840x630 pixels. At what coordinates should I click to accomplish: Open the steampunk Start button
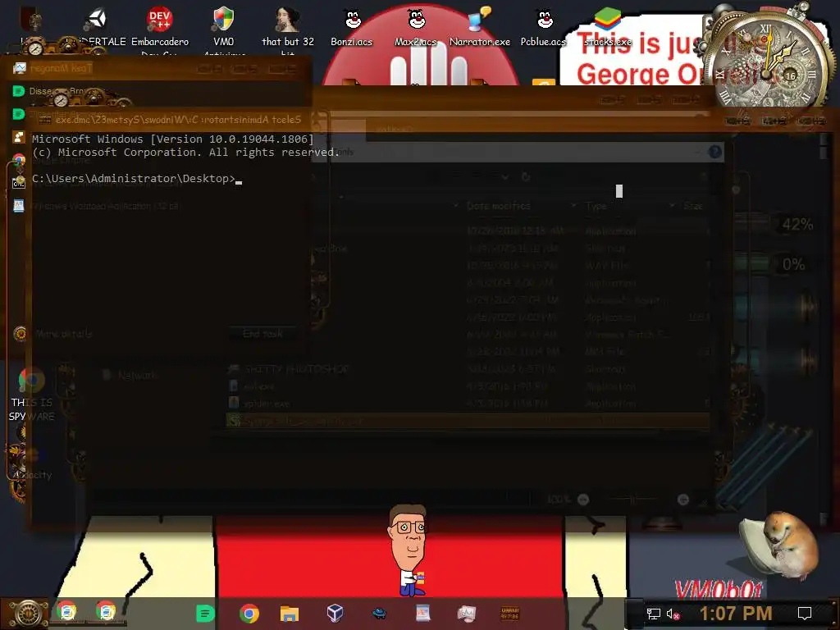(27, 614)
